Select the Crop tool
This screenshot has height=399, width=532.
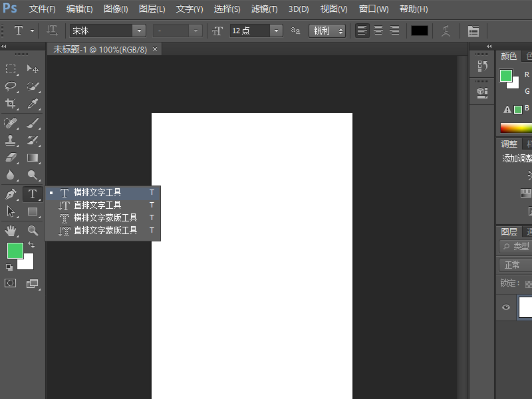click(x=11, y=103)
